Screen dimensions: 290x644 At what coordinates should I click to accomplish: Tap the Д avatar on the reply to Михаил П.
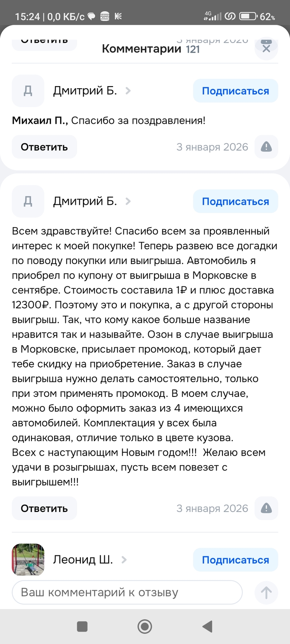(x=28, y=91)
